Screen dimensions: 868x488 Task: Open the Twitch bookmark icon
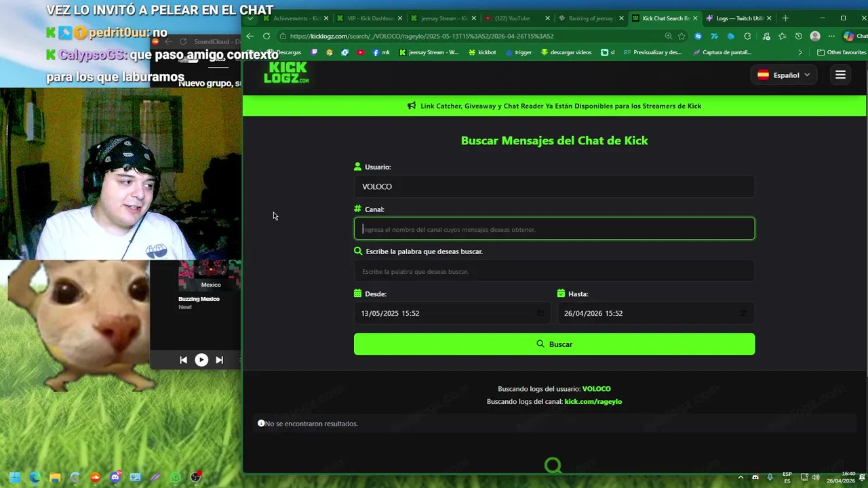314,52
